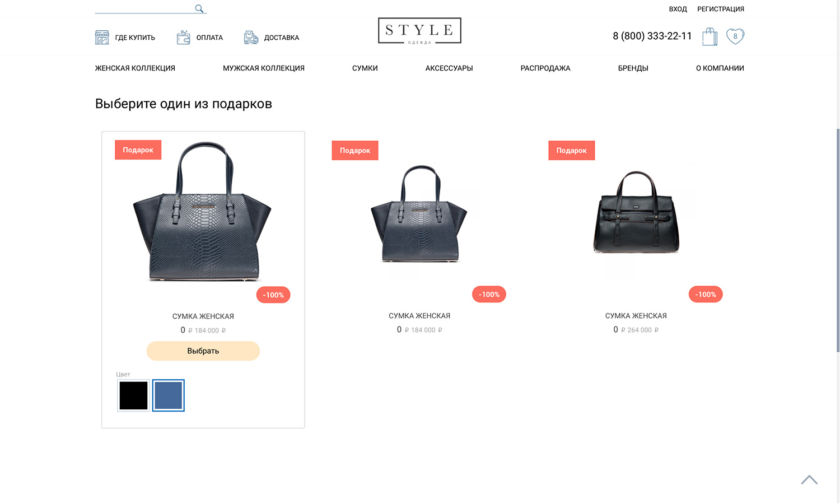
Task: Open the Женская коллекция menu
Action: (135, 68)
